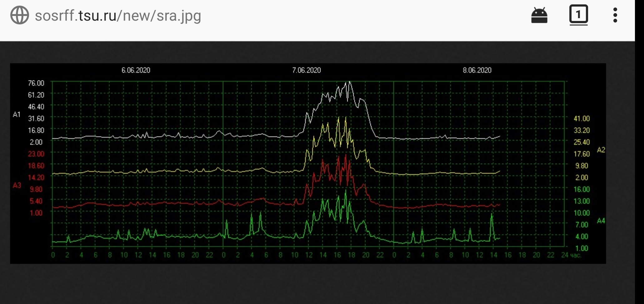The height and width of the screenshot is (304, 644).
Task: Click the red A3 channel label
Action: 17,185
